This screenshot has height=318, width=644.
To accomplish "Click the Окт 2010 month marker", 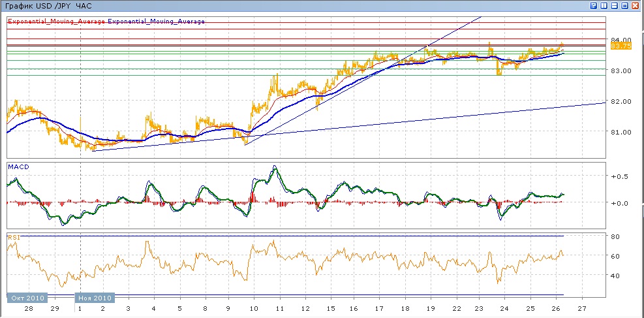I will [x=27, y=298].
